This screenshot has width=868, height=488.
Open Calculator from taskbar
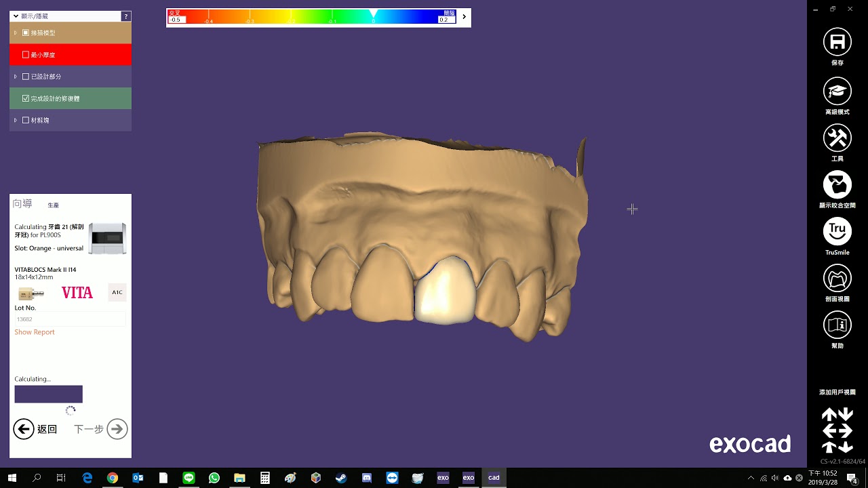(265, 478)
